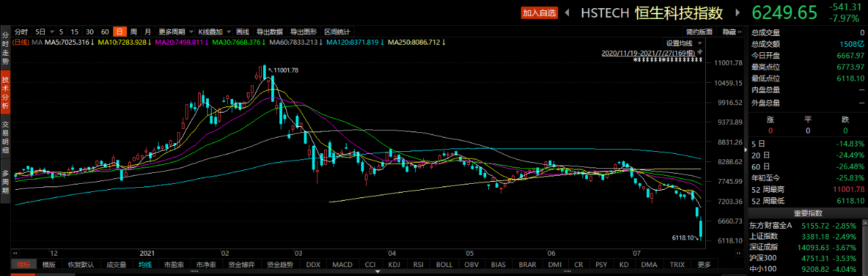Select the PSY indicator

point(601,264)
